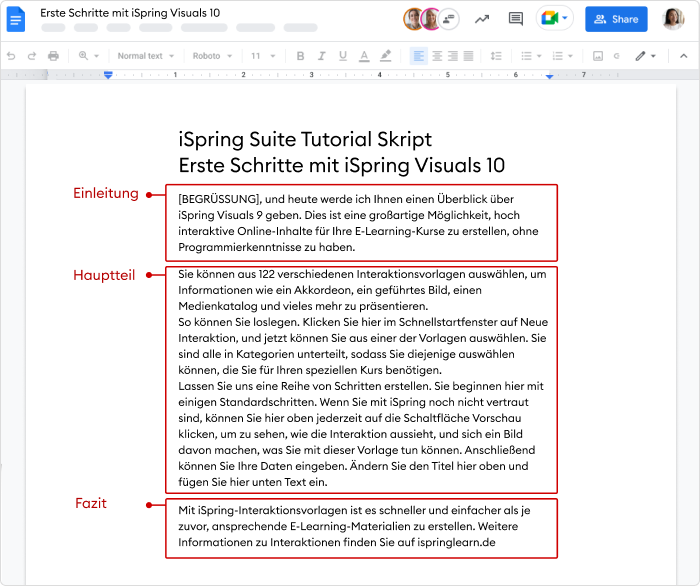This screenshot has height=586, width=700.
Task: Open the activity dashboard trend icon
Action: (x=482, y=19)
